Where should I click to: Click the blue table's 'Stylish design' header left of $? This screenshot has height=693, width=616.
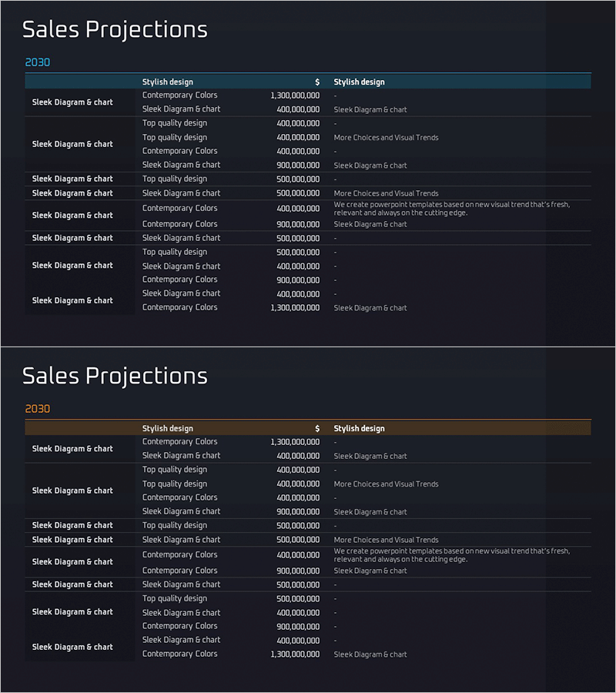click(168, 82)
